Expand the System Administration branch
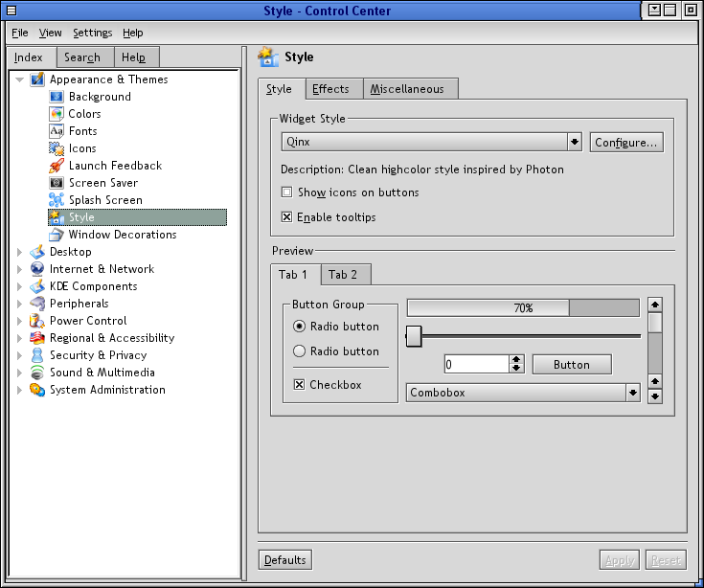 [x=19, y=390]
